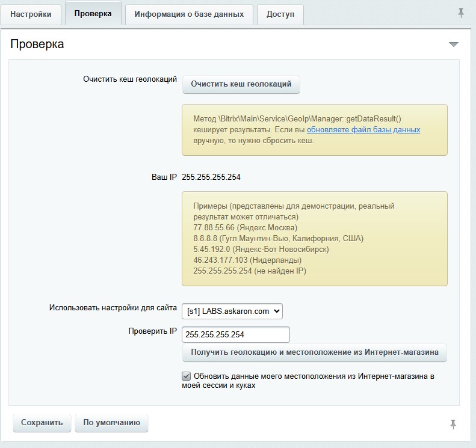
Task: Switch to the Проверка tab
Action: tap(93, 14)
